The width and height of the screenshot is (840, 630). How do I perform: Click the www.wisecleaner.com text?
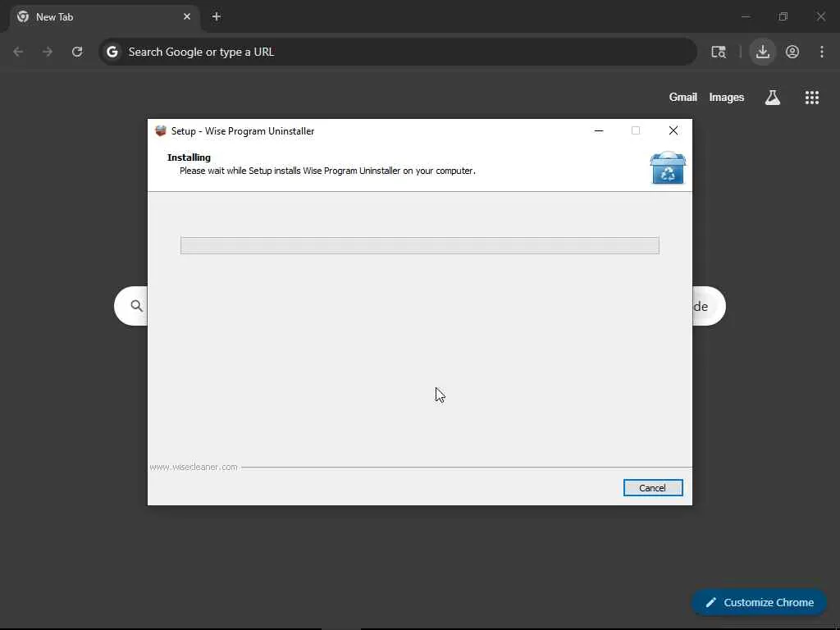(194, 467)
